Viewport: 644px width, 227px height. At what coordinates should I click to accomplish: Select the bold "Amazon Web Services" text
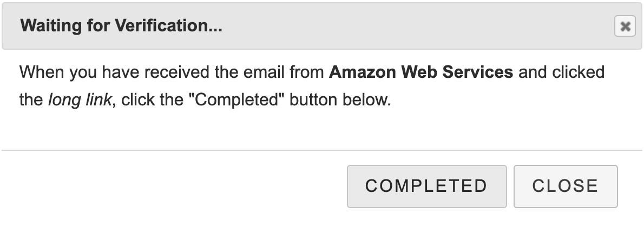tap(420, 72)
